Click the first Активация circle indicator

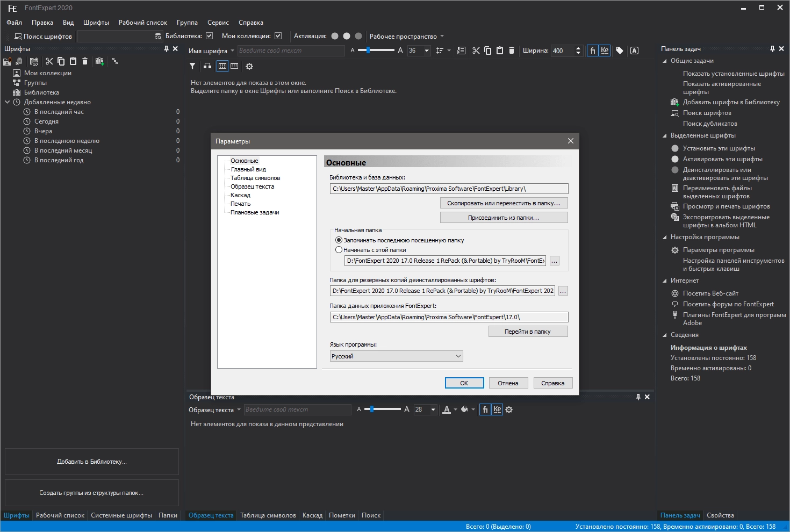click(x=335, y=36)
